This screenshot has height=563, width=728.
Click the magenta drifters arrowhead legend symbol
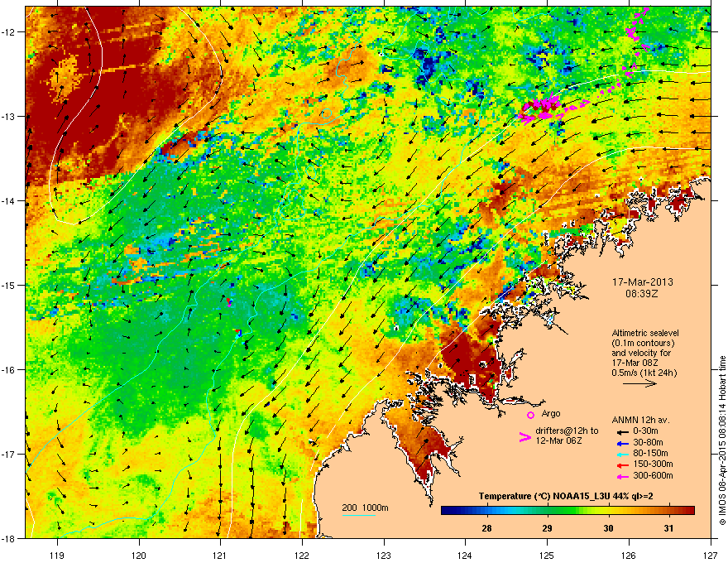(x=525, y=437)
